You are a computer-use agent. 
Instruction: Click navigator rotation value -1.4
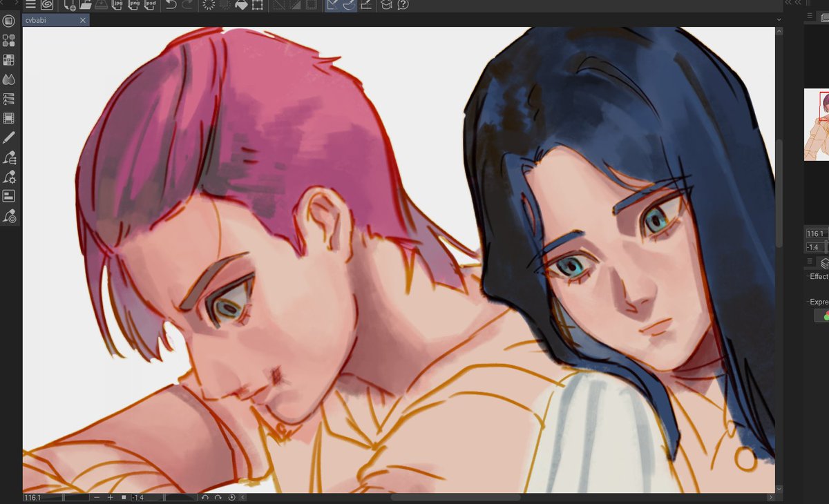coord(817,247)
